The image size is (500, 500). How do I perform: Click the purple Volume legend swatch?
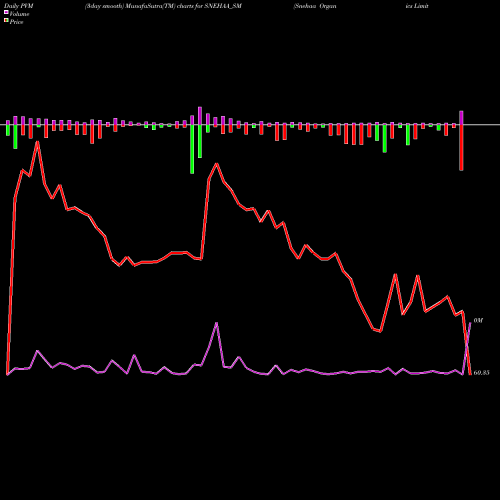click(x=6, y=13)
